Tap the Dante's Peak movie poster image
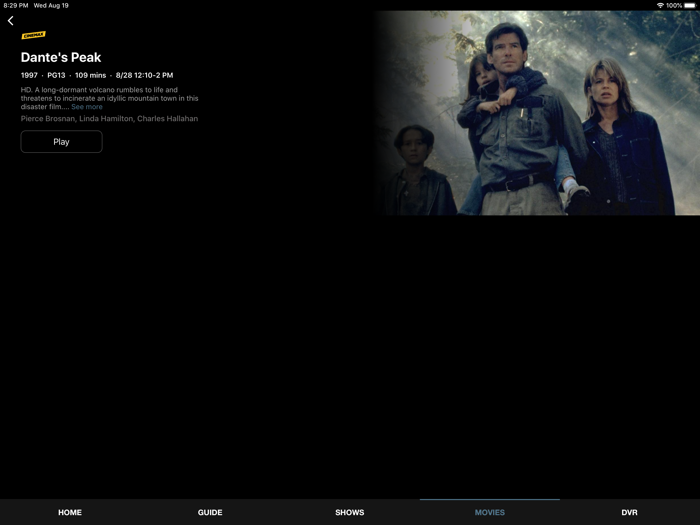The image size is (700, 525). pos(537,113)
